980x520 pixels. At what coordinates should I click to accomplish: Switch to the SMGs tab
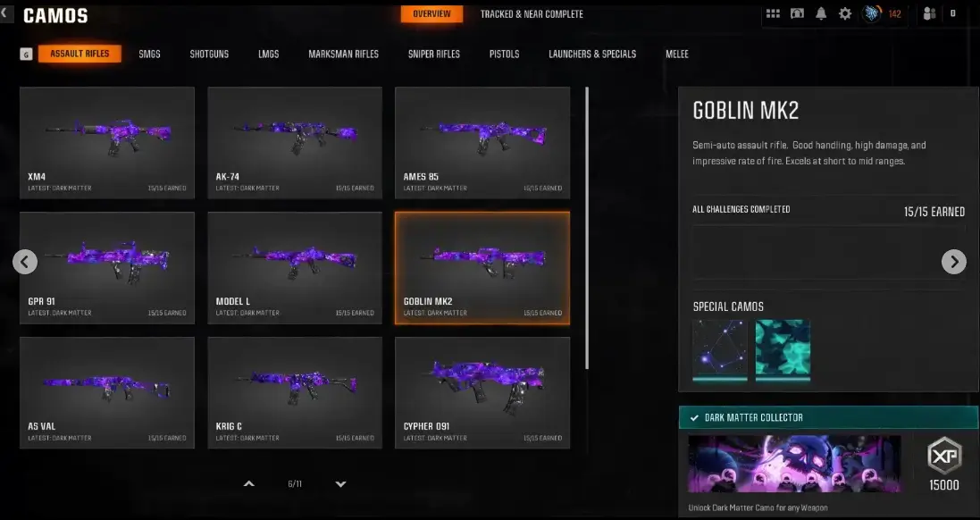click(x=149, y=55)
